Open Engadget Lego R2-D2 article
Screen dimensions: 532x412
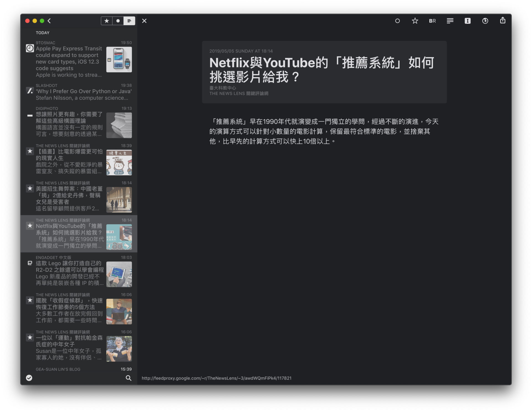pos(79,272)
